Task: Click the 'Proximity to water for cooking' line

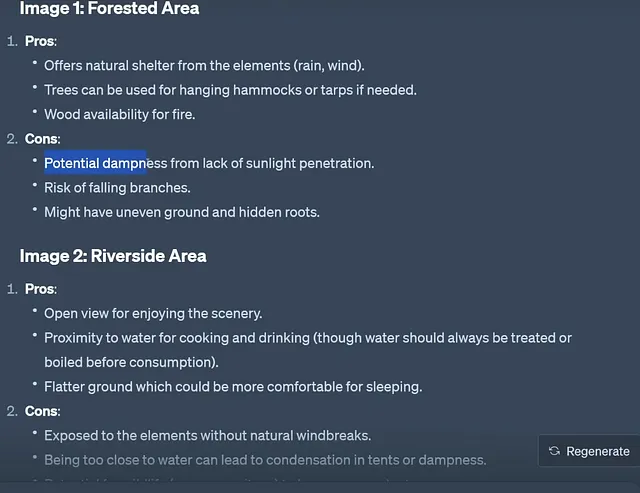Action: tap(308, 338)
